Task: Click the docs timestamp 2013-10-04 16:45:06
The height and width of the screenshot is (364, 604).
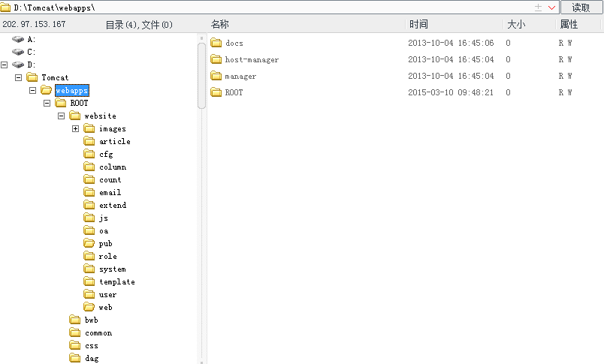Action: point(451,43)
